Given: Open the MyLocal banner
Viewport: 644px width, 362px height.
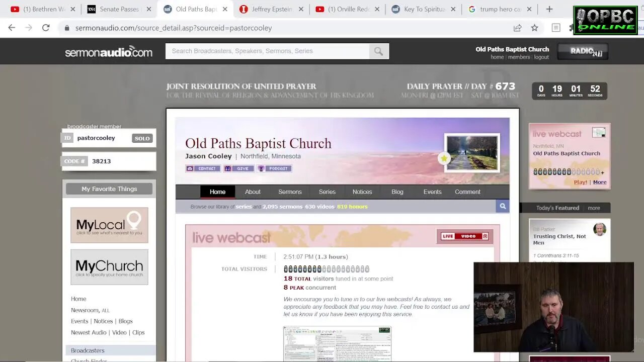Looking at the screenshot, I should point(109,225).
